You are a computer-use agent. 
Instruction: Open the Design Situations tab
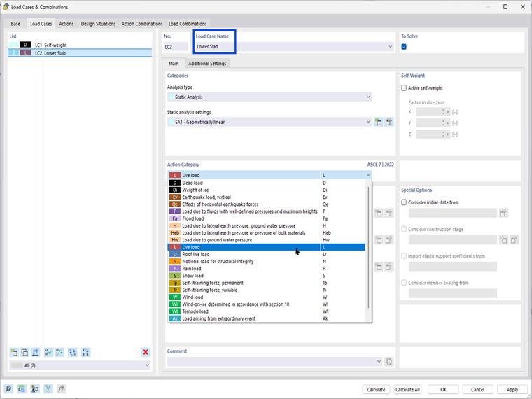click(x=99, y=24)
